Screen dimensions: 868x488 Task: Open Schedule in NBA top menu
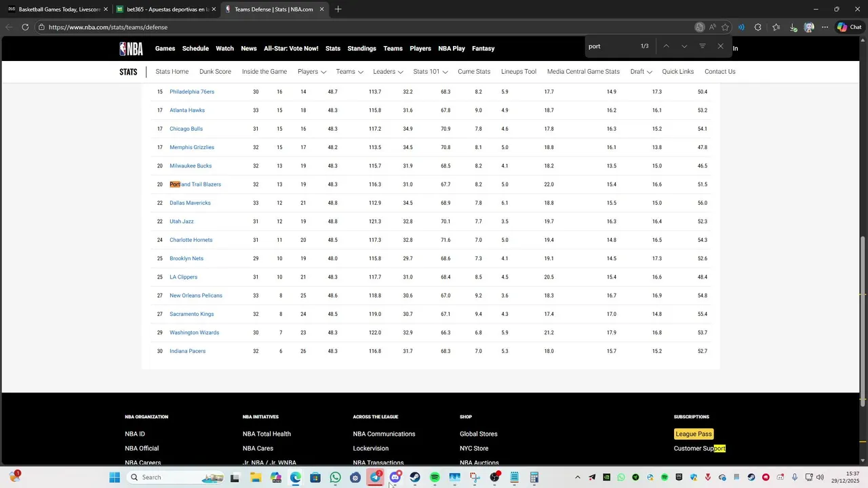(x=195, y=49)
